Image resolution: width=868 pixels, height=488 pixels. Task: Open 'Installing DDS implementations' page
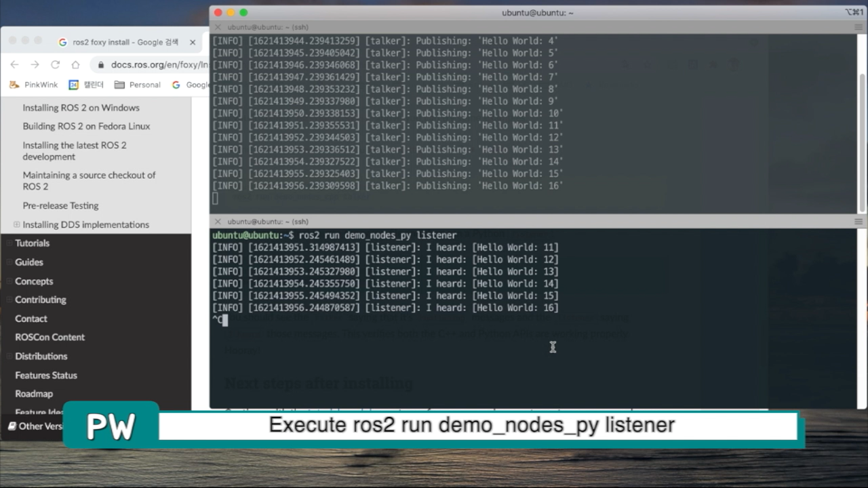(85, 224)
